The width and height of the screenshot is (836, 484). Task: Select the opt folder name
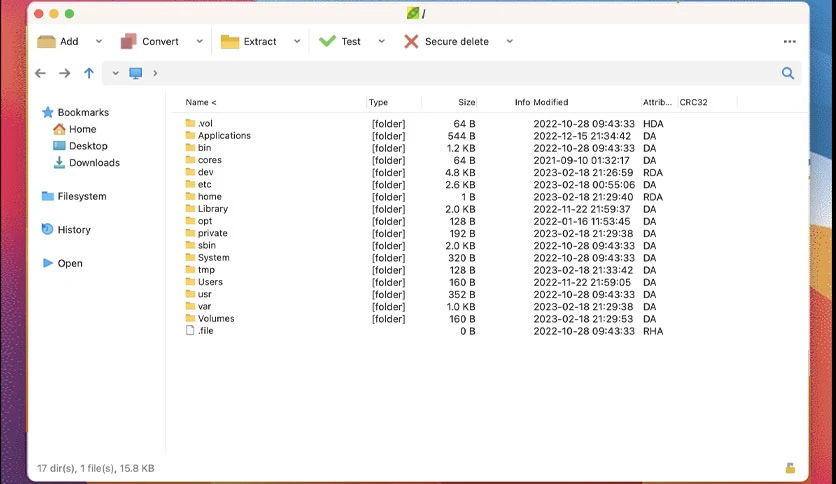point(205,221)
